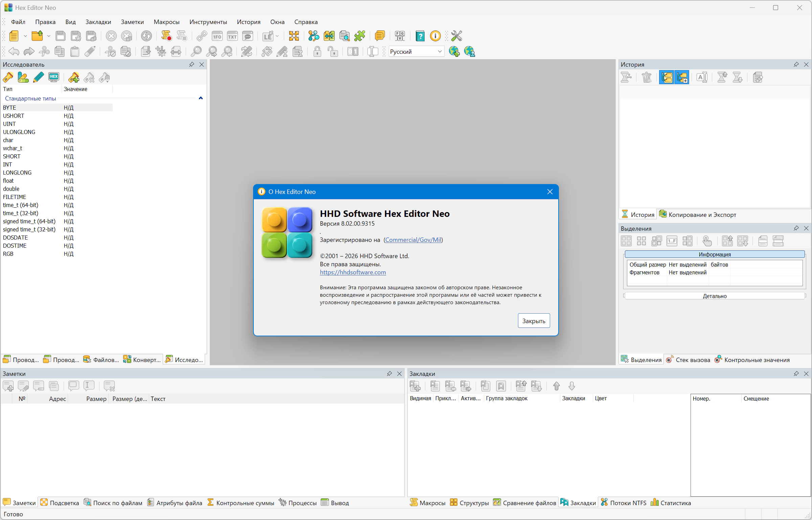Click the New file icon in toolbar
This screenshot has height=520, width=812.
[14, 36]
